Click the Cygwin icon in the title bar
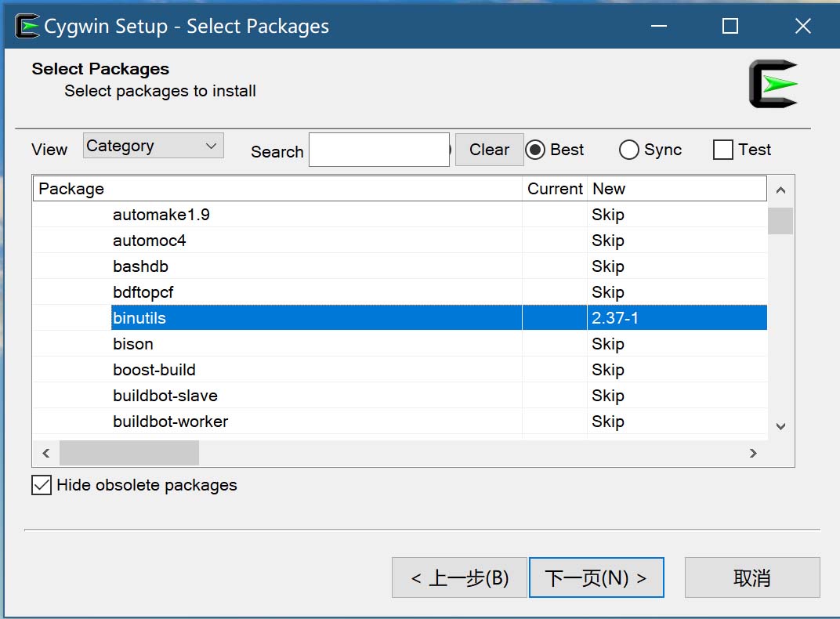 [27, 26]
